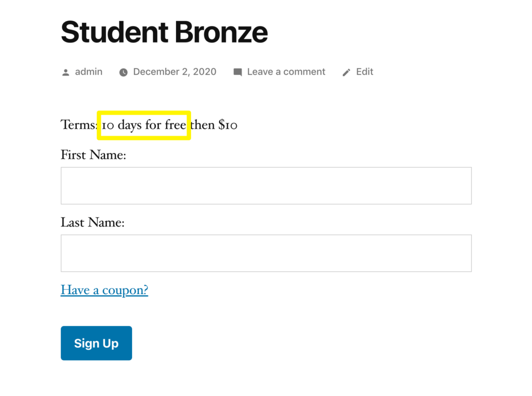Open the admin author link
Screen dimensions: 532x396
(x=88, y=72)
